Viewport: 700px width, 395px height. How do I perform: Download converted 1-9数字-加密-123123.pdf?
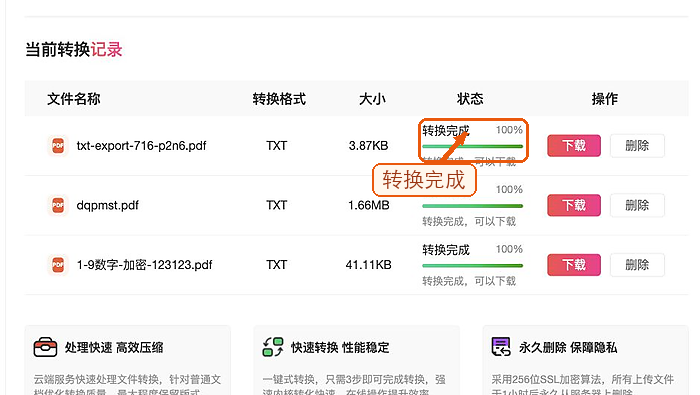(x=574, y=265)
